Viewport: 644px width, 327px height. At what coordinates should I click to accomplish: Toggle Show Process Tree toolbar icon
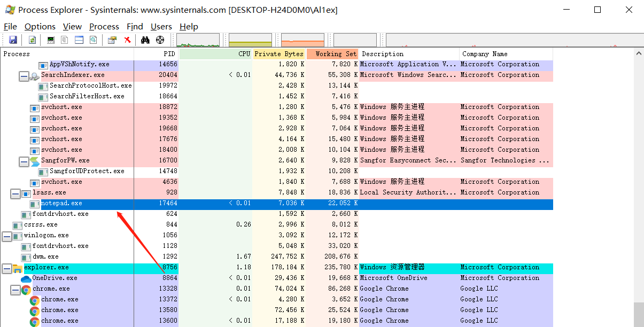point(65,40)
